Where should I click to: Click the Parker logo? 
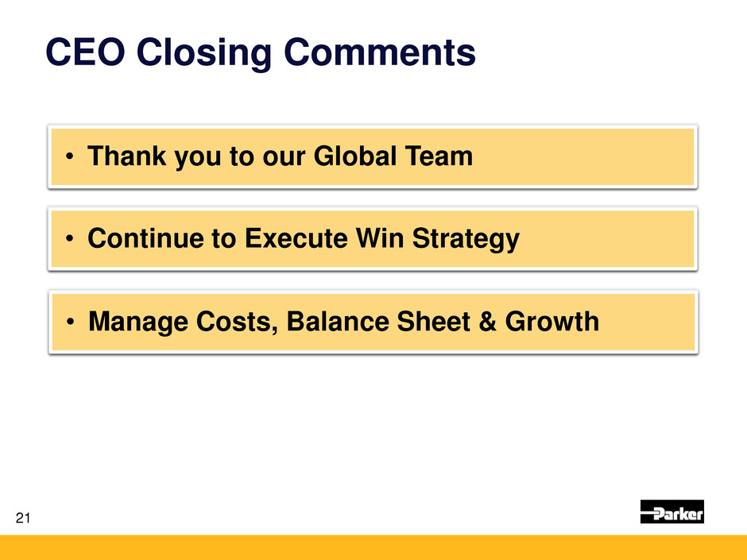click(x=672, y=512)
